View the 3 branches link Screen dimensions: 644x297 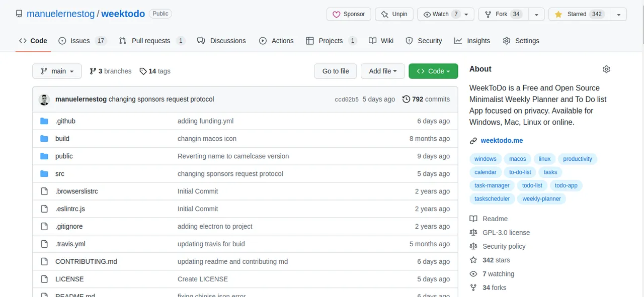111,71
